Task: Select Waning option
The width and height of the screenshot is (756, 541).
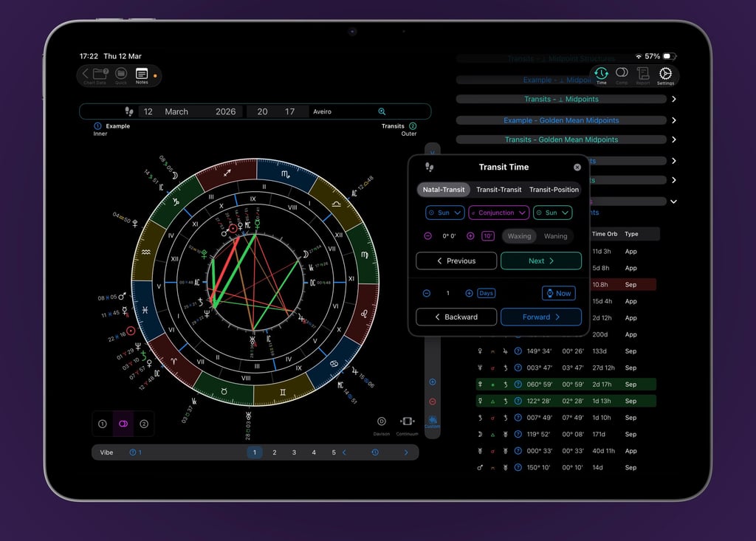Action: click(555, 235)
